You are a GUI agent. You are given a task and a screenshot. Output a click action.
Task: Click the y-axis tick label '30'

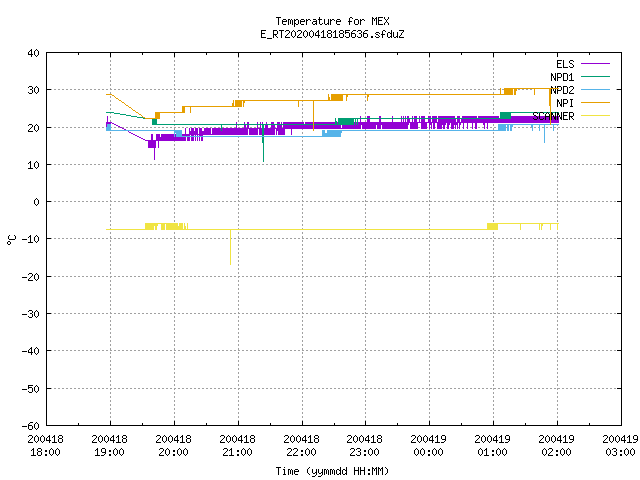click(33, 90)
